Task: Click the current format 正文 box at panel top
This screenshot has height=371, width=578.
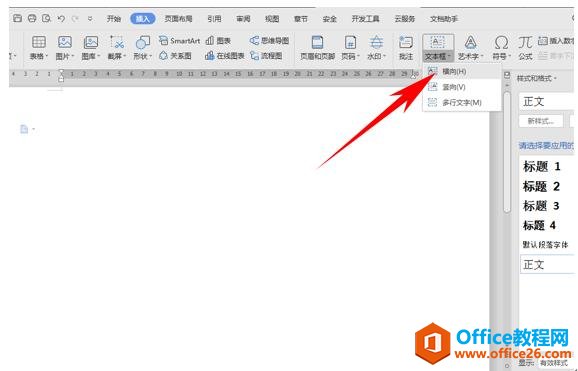Action: (547, 101)
